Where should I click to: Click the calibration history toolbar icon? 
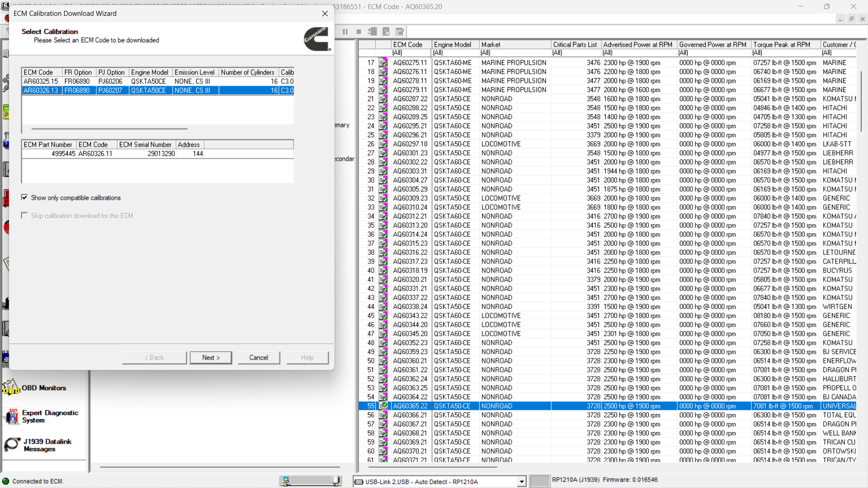click(x=386, y=32)
